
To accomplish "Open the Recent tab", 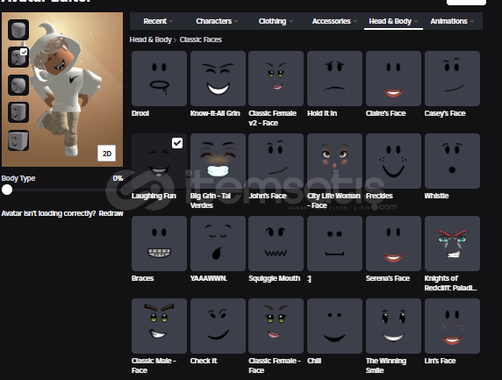I will [158, 21].
